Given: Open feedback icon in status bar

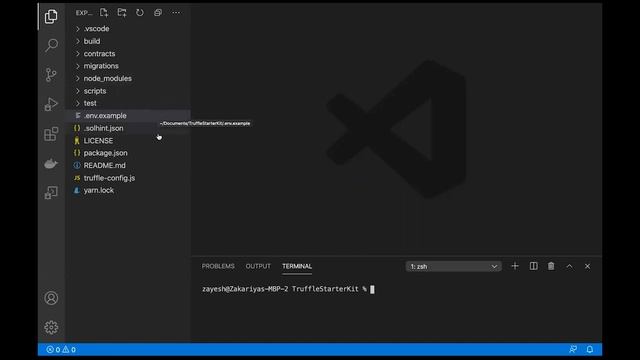Looking at the screenshot, I should (573, 349).
